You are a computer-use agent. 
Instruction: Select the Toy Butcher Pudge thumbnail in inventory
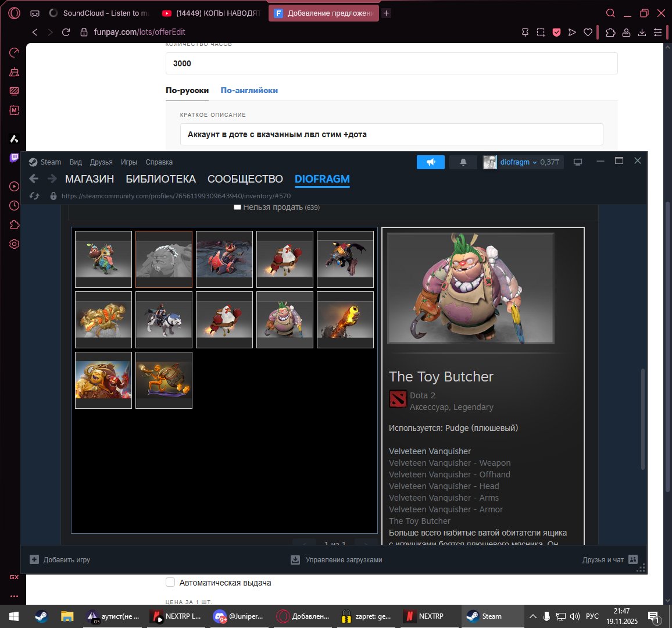click(284, 319)
